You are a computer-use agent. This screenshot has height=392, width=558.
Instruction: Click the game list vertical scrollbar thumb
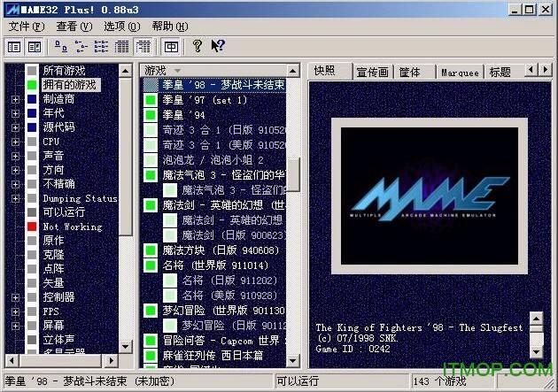[x=293, y=174]
